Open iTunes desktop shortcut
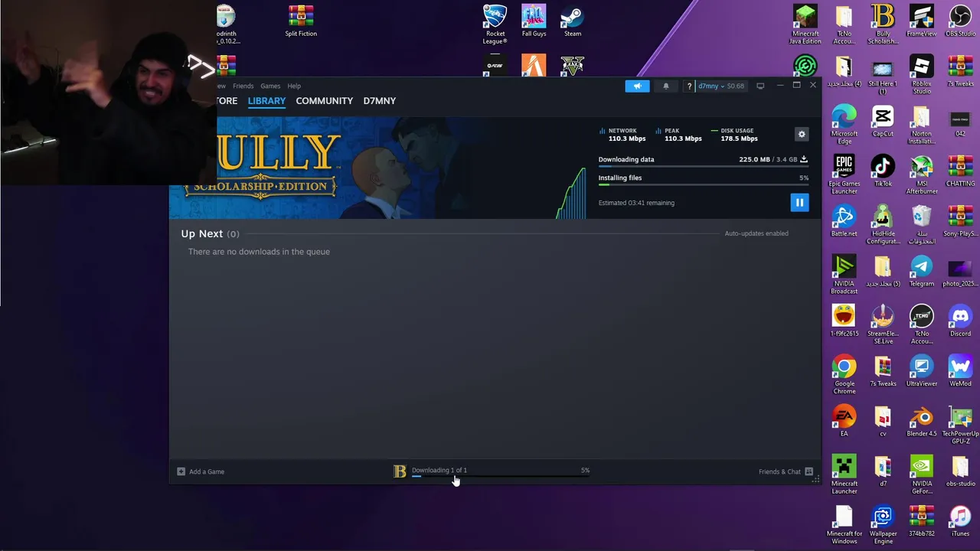This screenshot has height=551, width=980. point(960,521)
